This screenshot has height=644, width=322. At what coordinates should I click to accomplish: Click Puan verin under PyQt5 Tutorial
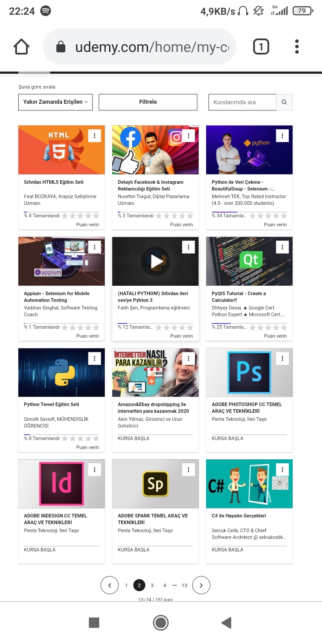[x=275, y=336]
